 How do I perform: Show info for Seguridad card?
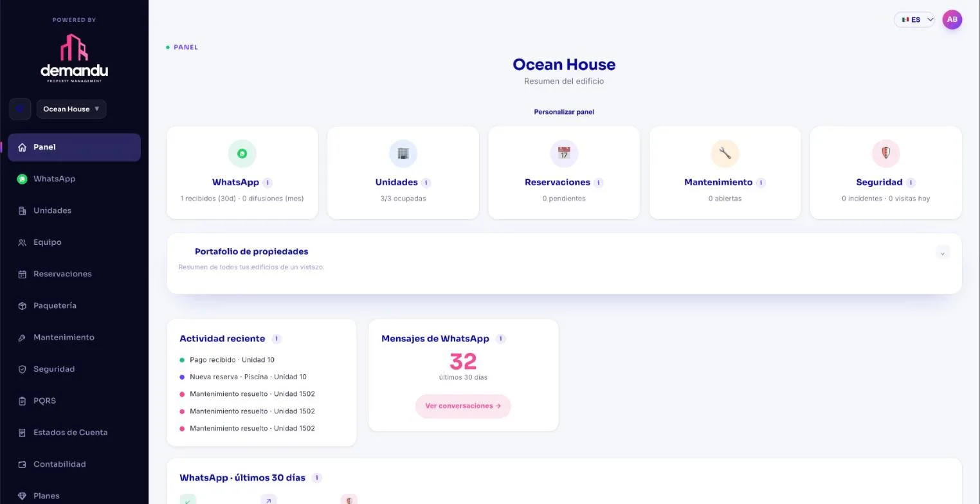pos(911,183)
